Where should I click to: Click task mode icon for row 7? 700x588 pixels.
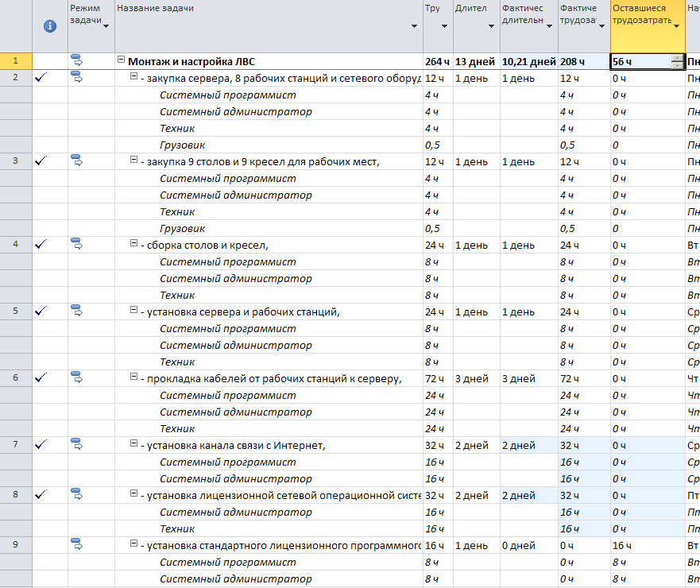point(77,444)
